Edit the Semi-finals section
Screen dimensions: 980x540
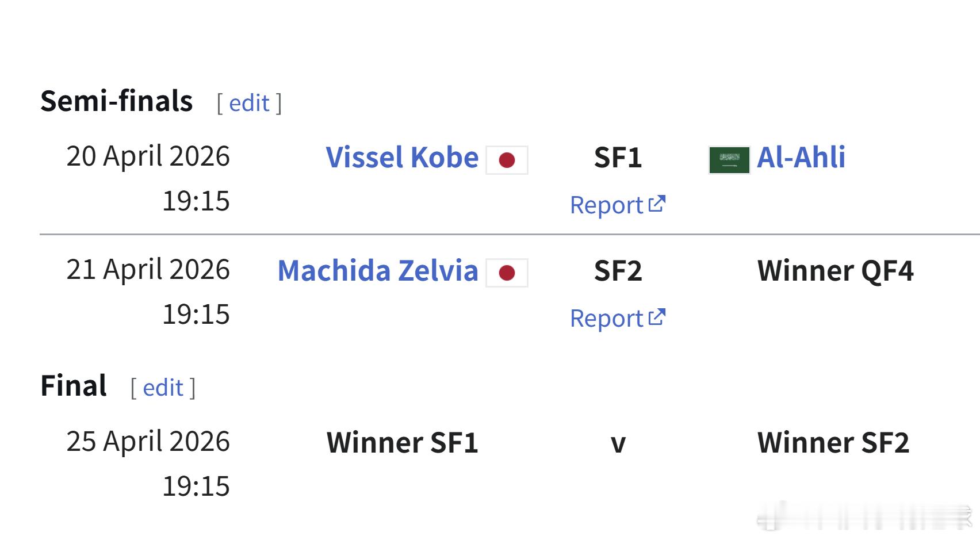(249, 103)
